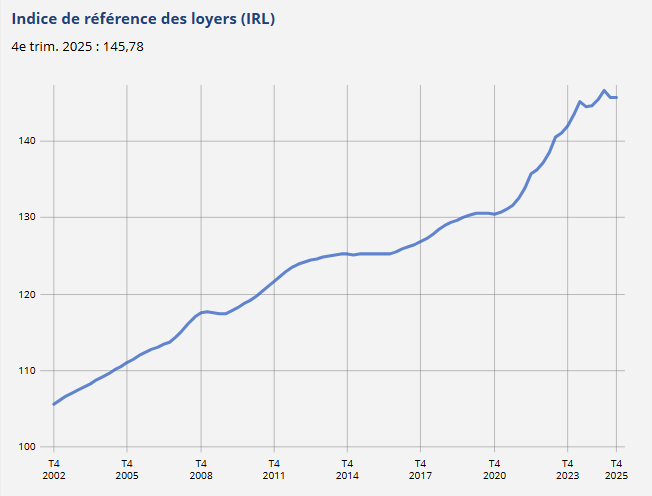Select the T4 2011 x-axis label
Image resolution: width=652 pixels, height=496 pixels.
coord(274,470)
